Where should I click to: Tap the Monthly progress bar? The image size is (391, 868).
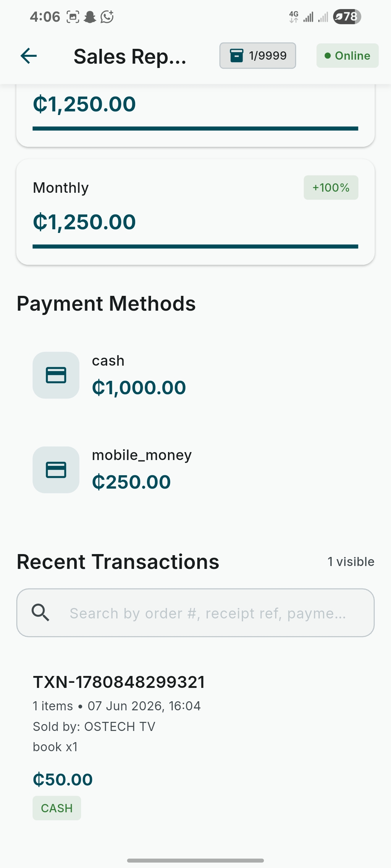coord(195,247)
